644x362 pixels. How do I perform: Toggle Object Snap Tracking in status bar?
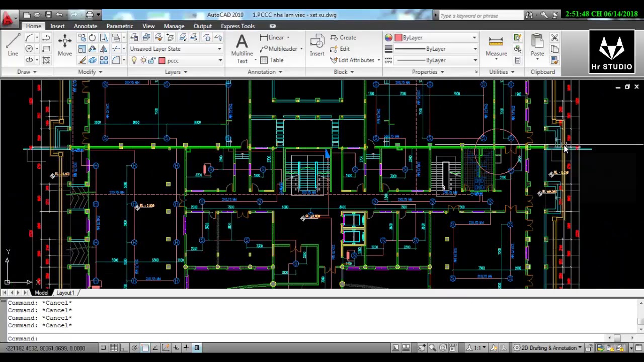155,347
